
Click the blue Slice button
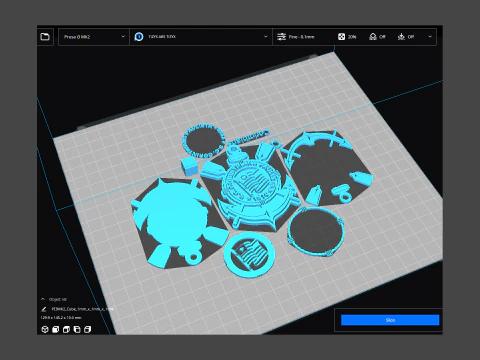coord(390,320)
